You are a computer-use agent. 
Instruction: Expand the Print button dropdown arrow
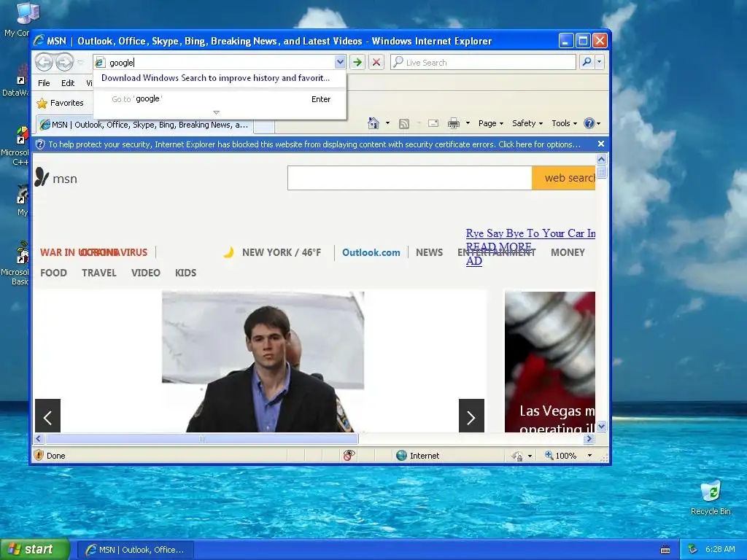(x=468, y=123)
